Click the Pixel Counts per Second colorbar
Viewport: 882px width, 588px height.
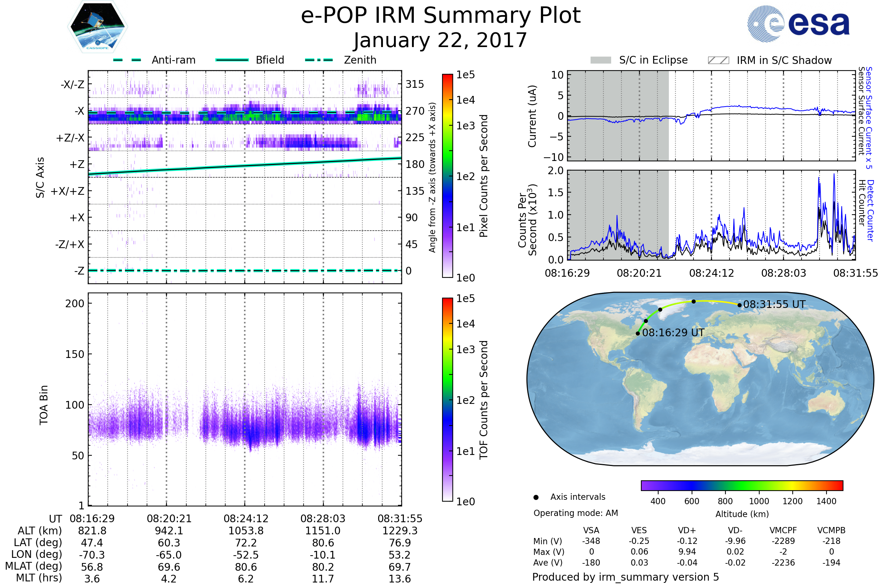(x=447, y=176)
